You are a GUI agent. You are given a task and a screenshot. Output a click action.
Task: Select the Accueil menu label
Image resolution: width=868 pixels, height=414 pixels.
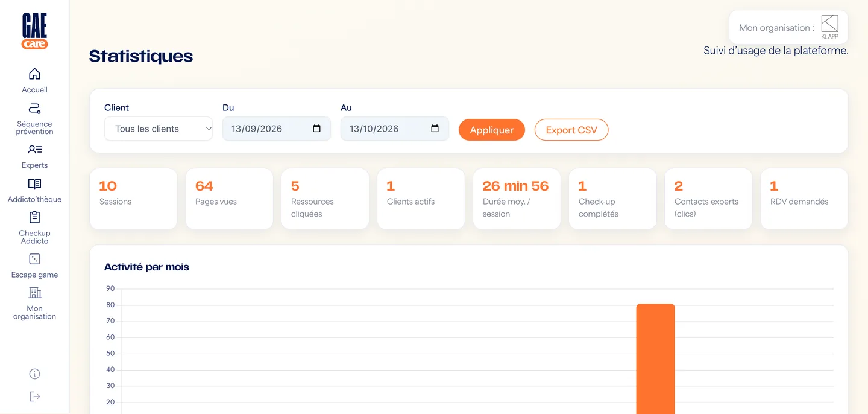click(34, 90)
